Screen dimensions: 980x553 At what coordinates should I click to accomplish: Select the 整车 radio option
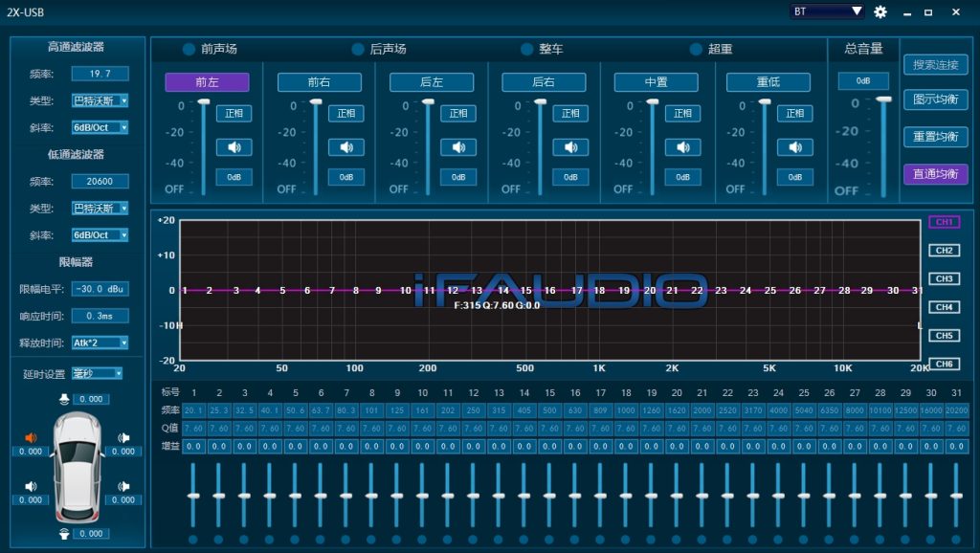tap(527, 49)
